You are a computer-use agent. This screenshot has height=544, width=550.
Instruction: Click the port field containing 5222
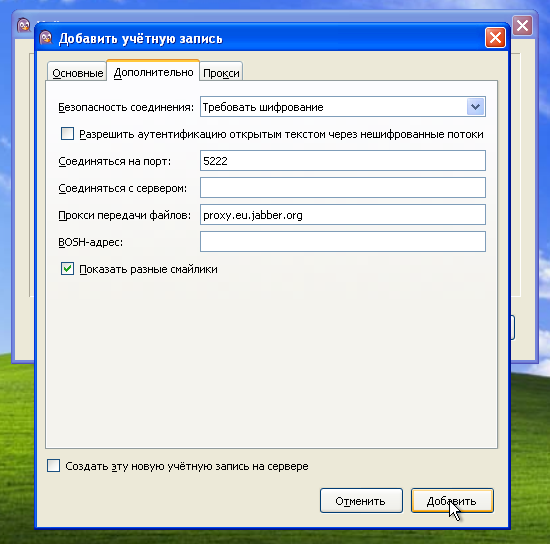343,161
